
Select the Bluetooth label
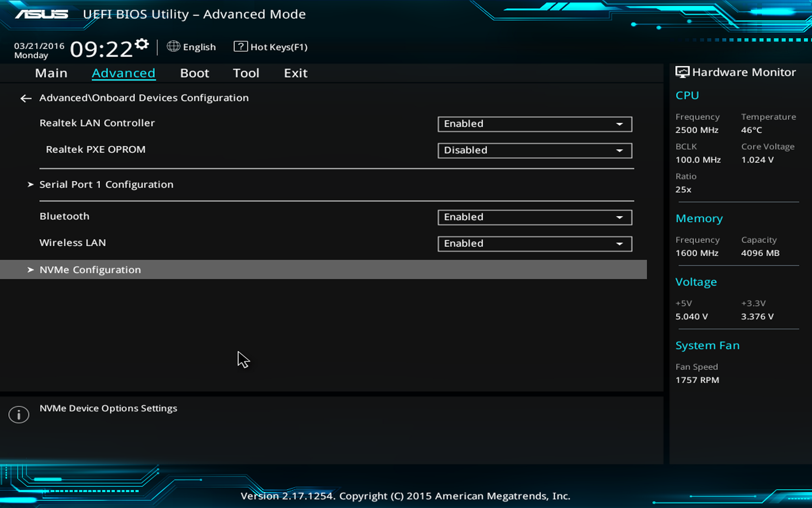(x=64, y=216)
